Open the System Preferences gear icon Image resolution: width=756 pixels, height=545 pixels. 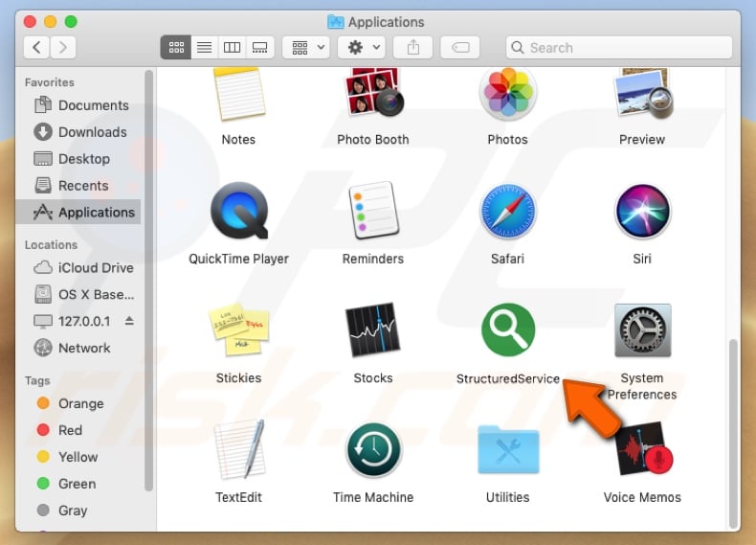(x=643, y=329)
